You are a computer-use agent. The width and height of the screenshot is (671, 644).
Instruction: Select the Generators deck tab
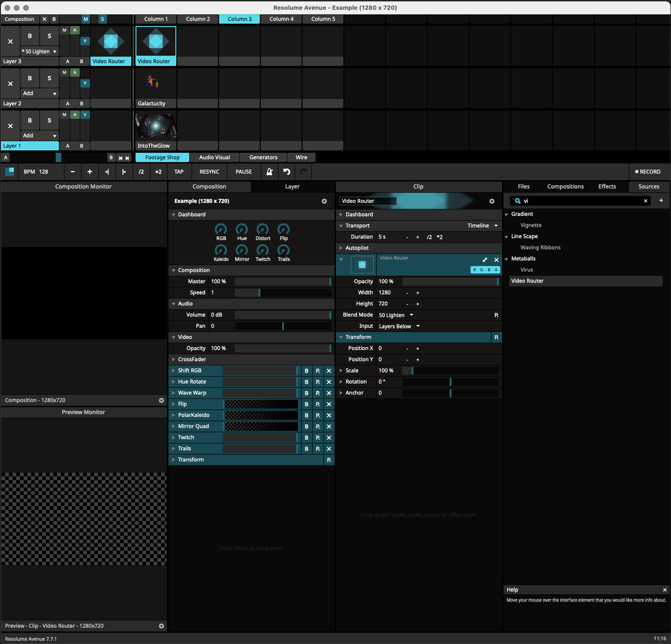[263, 157]
